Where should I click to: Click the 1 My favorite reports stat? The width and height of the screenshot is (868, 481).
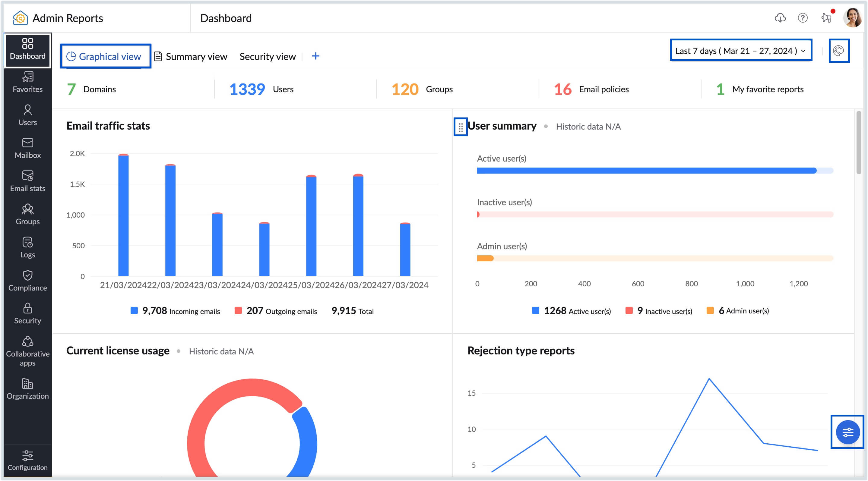click(x=760, y=89)
